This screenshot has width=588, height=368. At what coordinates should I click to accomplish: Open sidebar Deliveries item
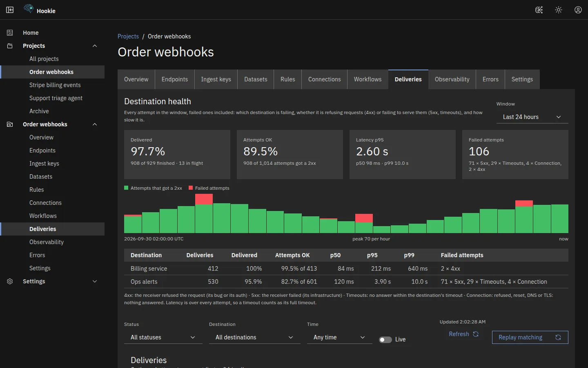pyautogui.click(x=52, y=229)
